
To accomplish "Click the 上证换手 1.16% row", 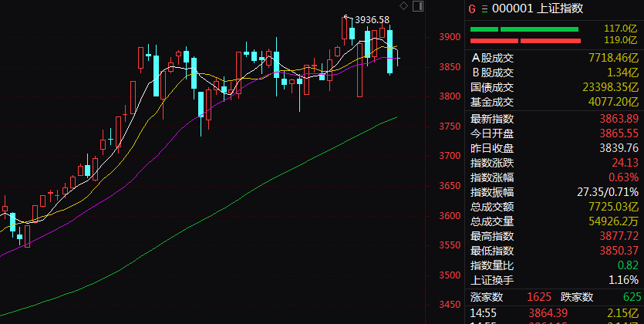I will [554, 280].
